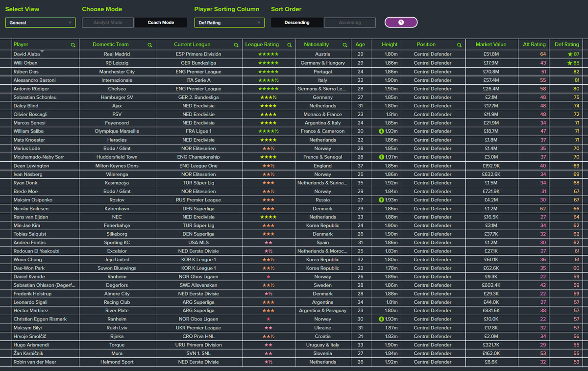The image size is (588, 371).
Task: Click star icon next to David Alaba's Def Rating
Action: (570, 54)
